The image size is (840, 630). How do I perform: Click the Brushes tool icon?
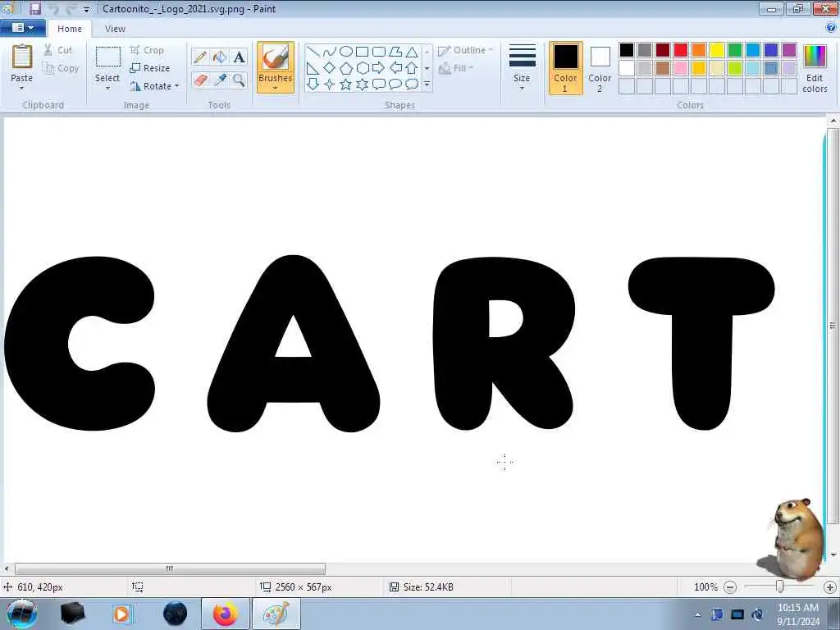coord(276,57)
